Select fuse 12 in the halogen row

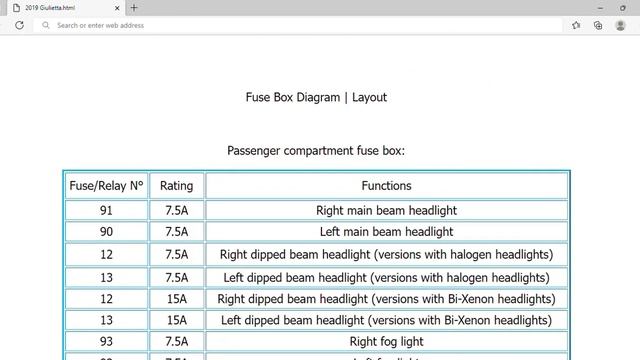(x=107, y=254)
